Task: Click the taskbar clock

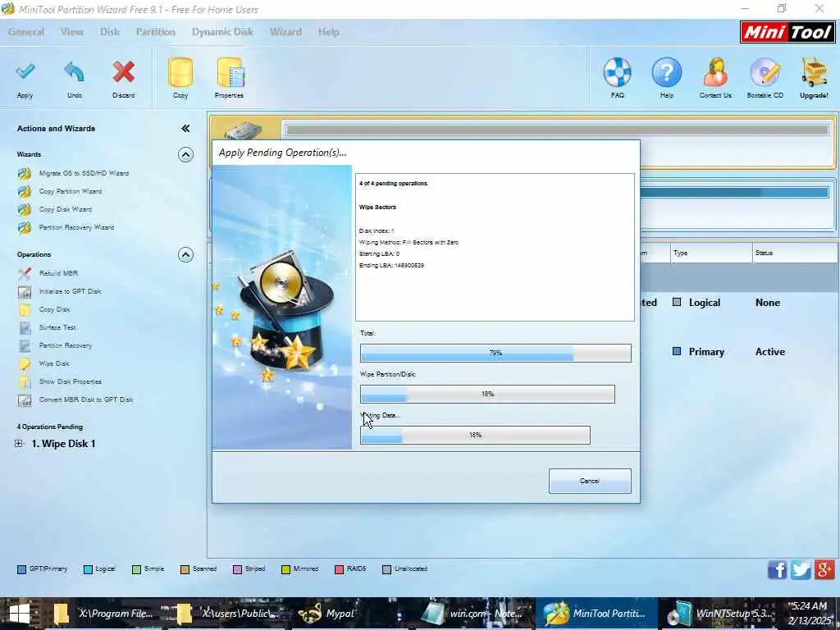Action: (809, 614)
